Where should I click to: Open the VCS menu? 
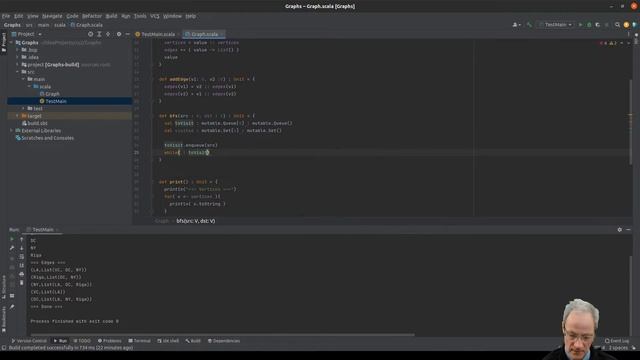[155, 16]
